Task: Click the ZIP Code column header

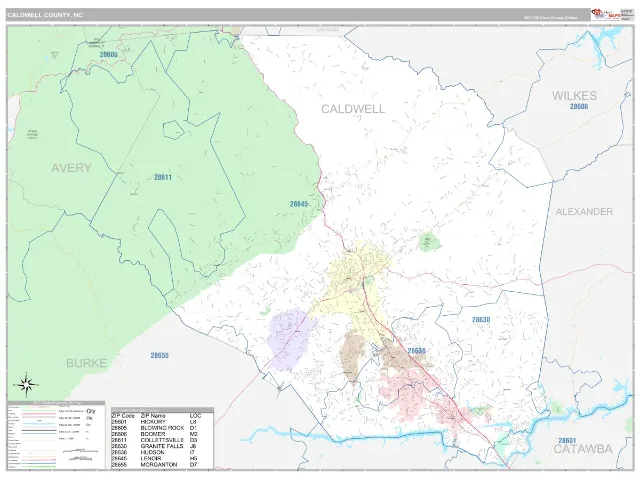Action: (123, 416)
